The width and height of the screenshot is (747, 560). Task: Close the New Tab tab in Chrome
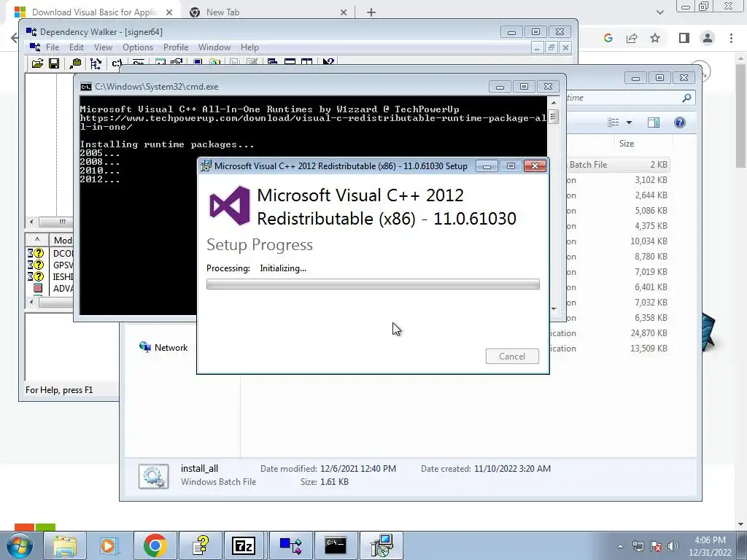coord(344,12)
